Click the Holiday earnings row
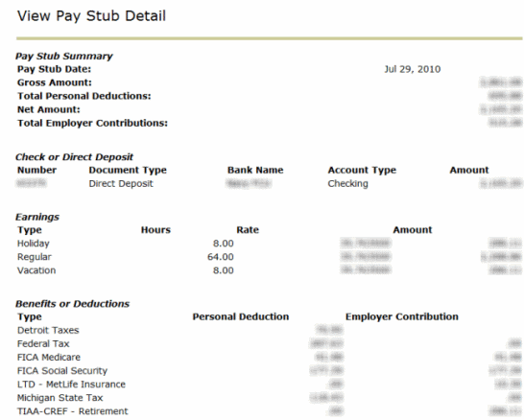524x420 pixels. tap(269, 244)
